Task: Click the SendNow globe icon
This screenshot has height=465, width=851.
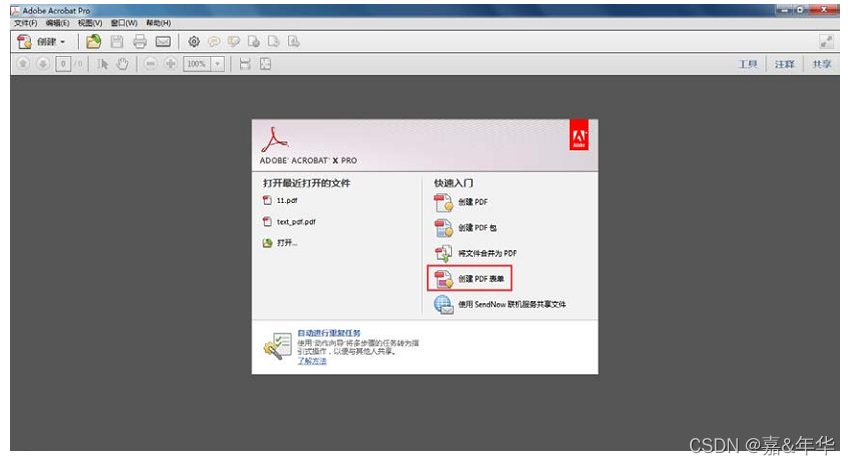Action: click(443, 305)
